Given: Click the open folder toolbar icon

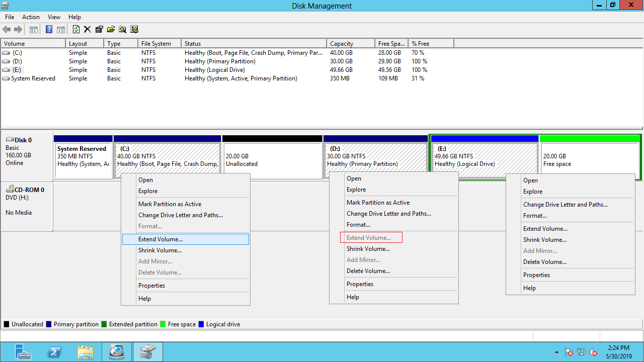Looking at the screenshot, I should [111, 30].
